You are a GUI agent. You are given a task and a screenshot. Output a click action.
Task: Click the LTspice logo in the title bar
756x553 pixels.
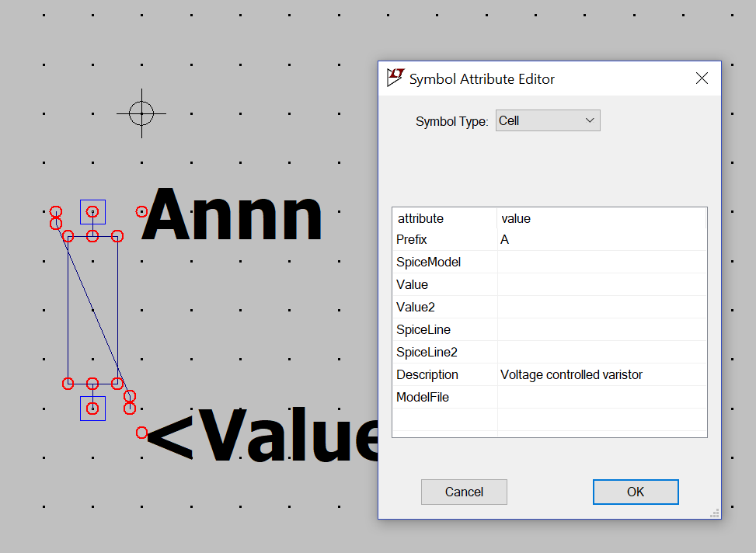[x=395, y=78]
